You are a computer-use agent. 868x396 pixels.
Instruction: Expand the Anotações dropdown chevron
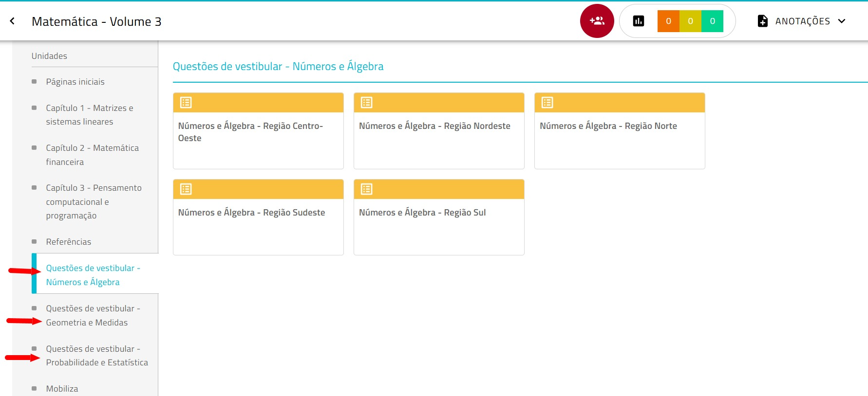pyautogui.click(x=842, y=21)
